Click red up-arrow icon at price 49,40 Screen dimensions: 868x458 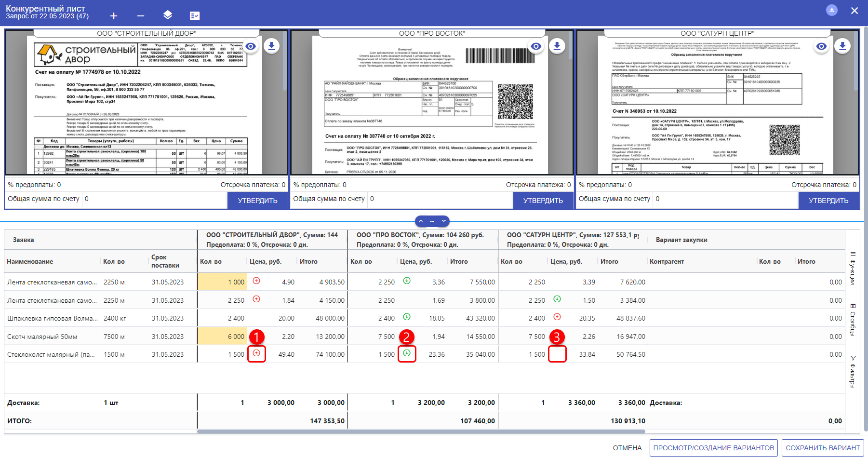(x=256, y=353)
